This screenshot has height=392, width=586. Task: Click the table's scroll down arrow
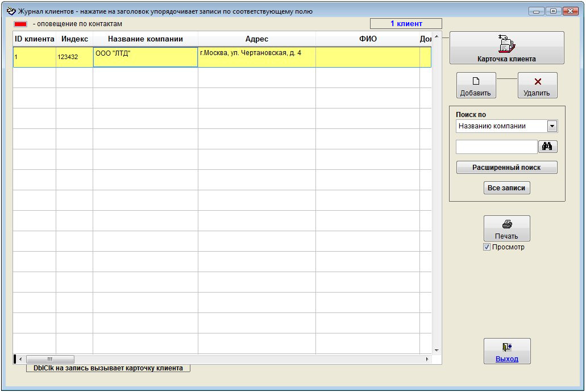[x=437, y=350]
